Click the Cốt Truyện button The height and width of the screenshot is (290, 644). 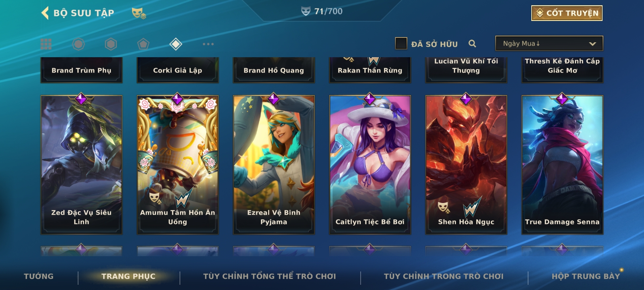pos(567,13)
